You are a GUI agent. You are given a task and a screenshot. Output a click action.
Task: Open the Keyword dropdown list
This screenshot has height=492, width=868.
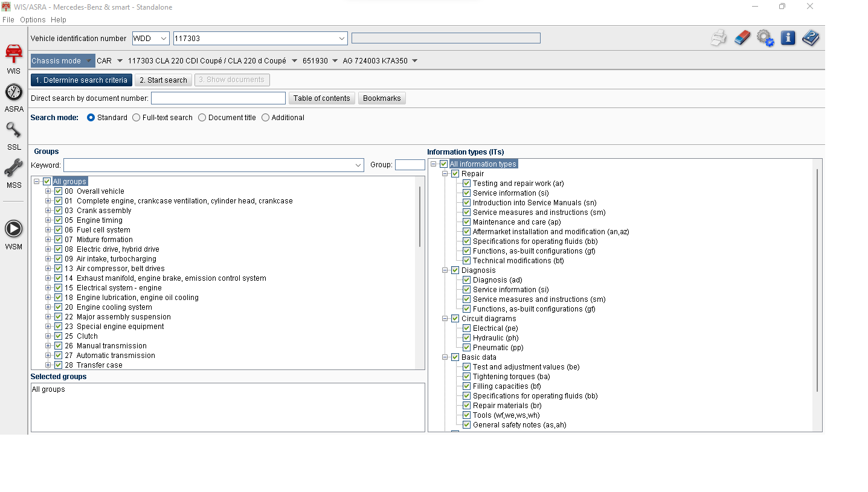point(358,165)
